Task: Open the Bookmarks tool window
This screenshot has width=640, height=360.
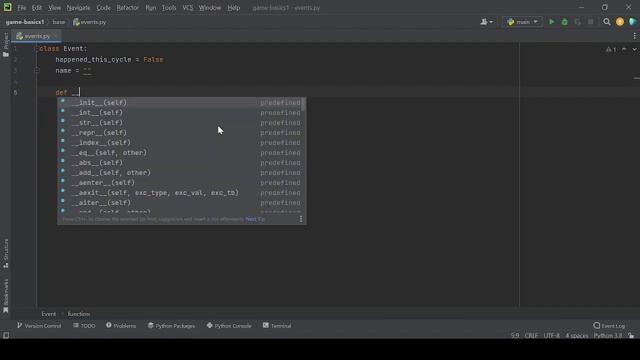Action: pos(6,296)
